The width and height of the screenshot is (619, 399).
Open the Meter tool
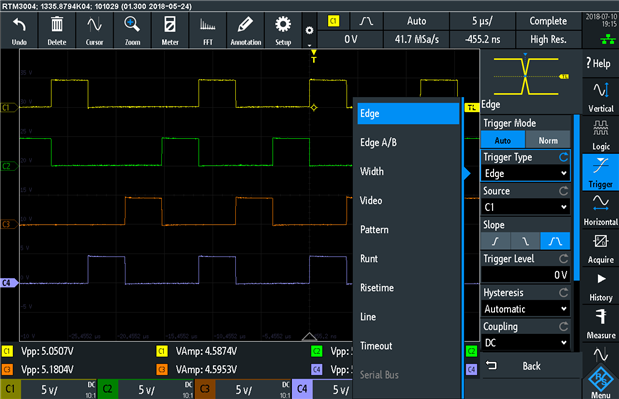[x=170, y=30]
